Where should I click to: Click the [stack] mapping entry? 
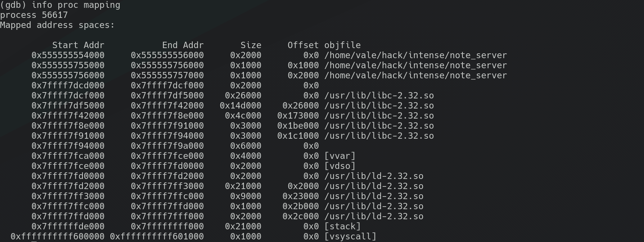click(x=343, y=227)
